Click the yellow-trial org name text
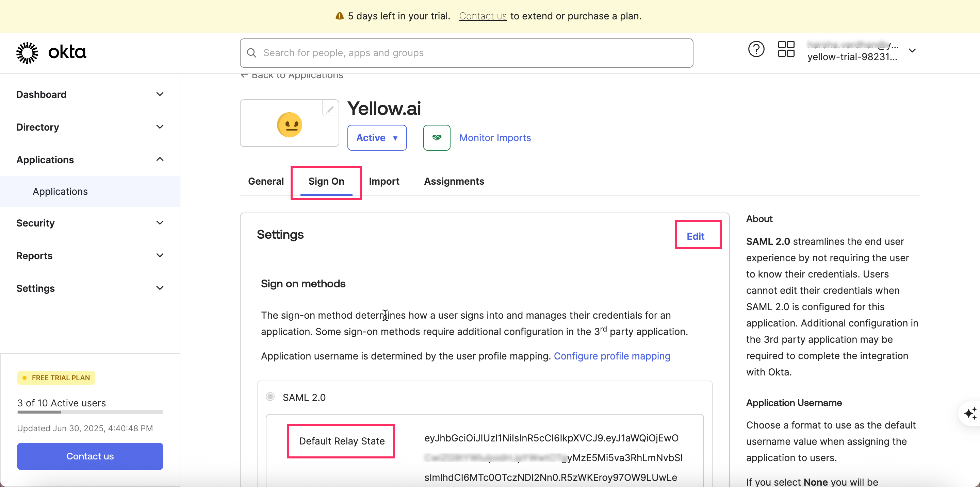This screenshot has width=980, height=487. pos(852,57)
